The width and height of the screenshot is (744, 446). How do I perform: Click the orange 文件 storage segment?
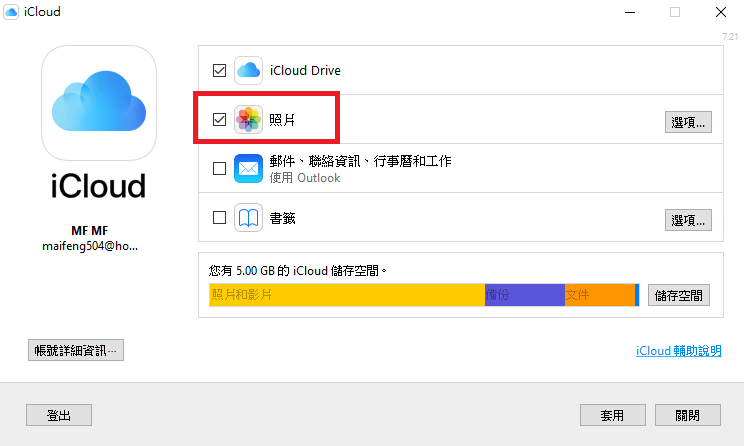click(x=600, y=295)
